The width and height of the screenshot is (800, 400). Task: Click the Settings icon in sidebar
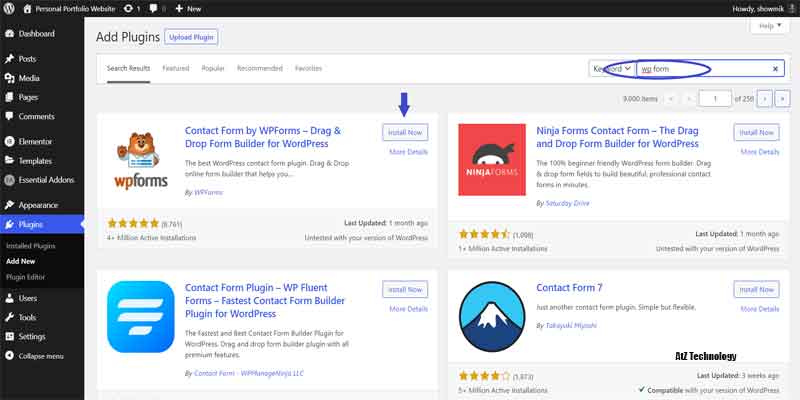click(10, 337)
